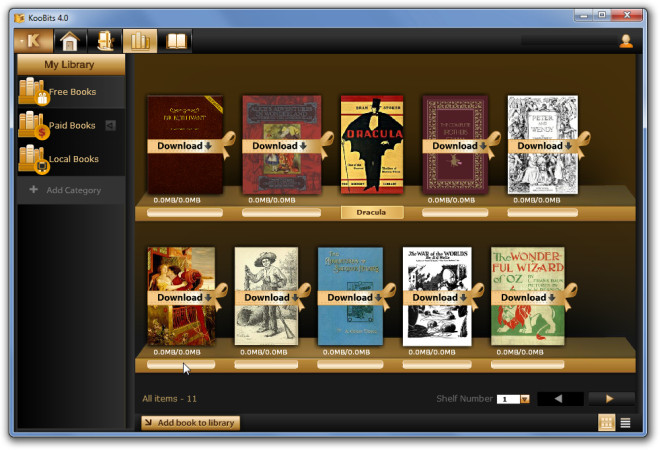The height and width of the screenshot is (450, 660).
Task: Select Free Books category
Action: 71,91
